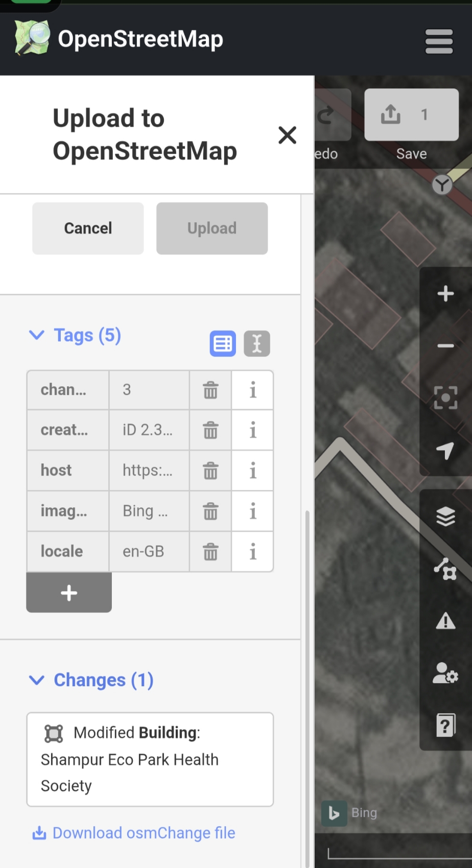Click the Save button with upload icon
The image size is (472, 868).
pos(411,114)
